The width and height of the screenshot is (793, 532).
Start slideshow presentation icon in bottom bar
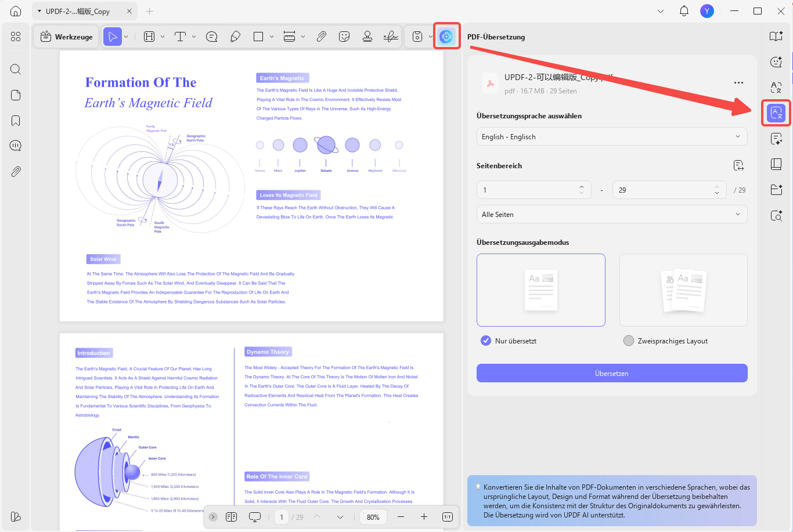[254, 517]
